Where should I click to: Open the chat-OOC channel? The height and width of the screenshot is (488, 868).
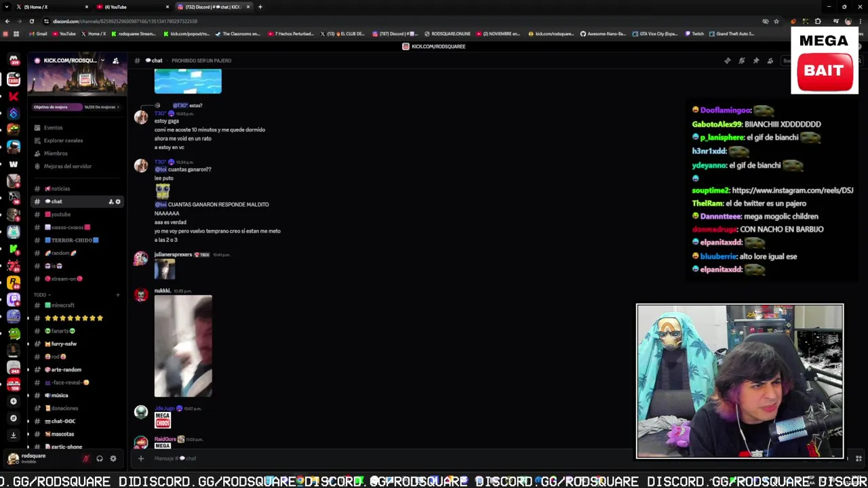pos(76,421)
